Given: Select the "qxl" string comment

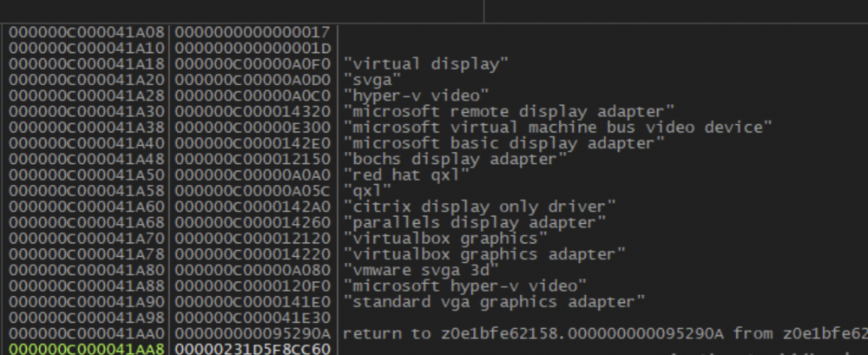Looking at the screenshot, I should (367, 191).
